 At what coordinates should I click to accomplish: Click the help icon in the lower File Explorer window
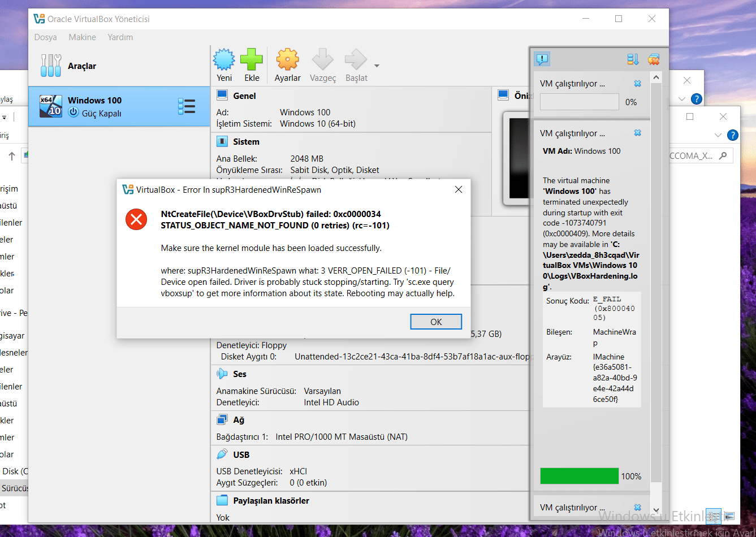coord(733,135)
